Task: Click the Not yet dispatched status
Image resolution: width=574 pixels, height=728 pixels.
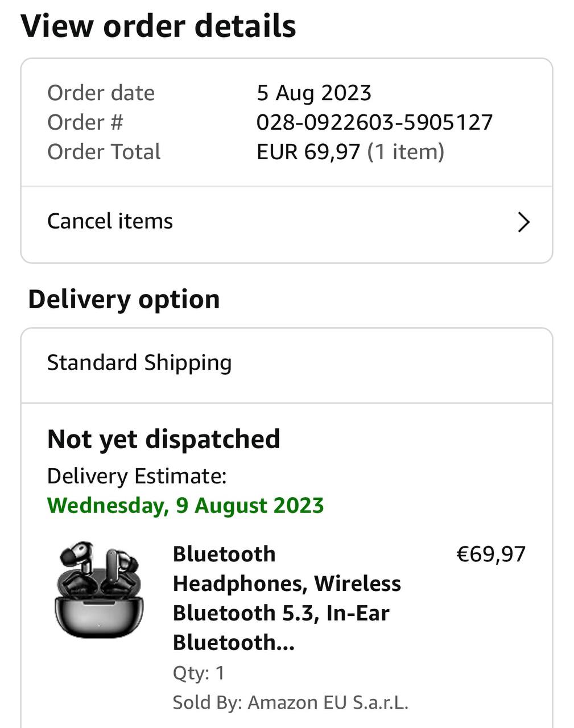Action: [x=164, y=439]
